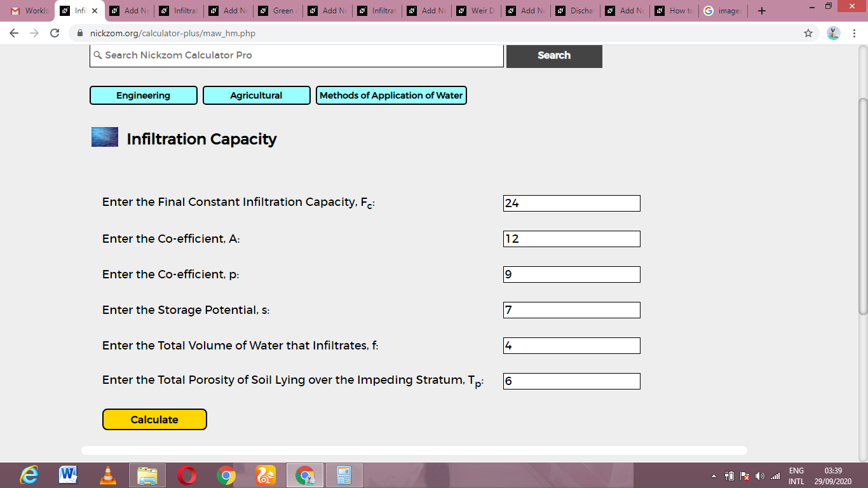Viewport: 868px width, 488px height.
Task: Click the blue Infiltration Capacity thumbnail image
Action: click(105, 137)
